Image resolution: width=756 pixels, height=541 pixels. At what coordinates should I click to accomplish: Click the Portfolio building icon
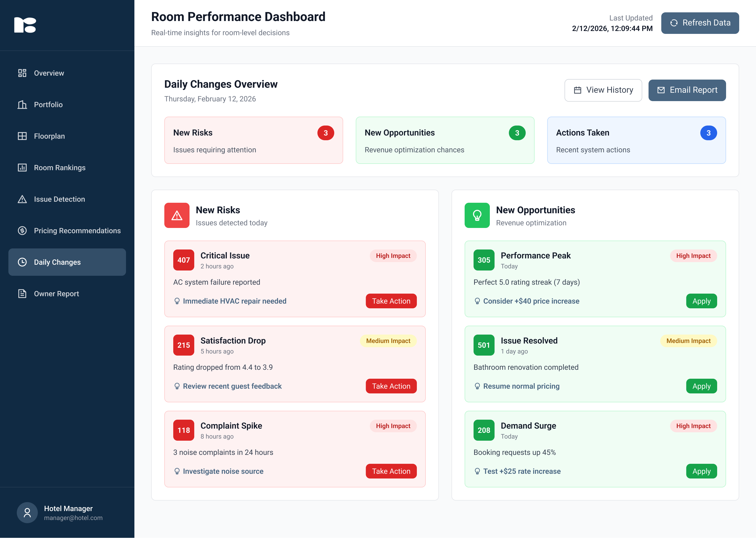pos(22,105)
